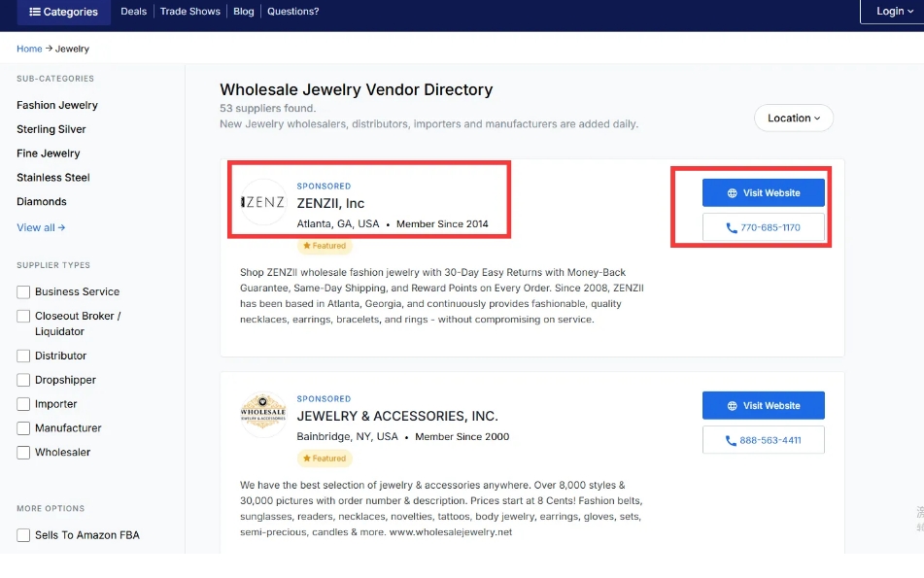924x578 pixels.
Task: Call Jewelry & Accessories at 888-563-4411
Action: click(763, 440)
